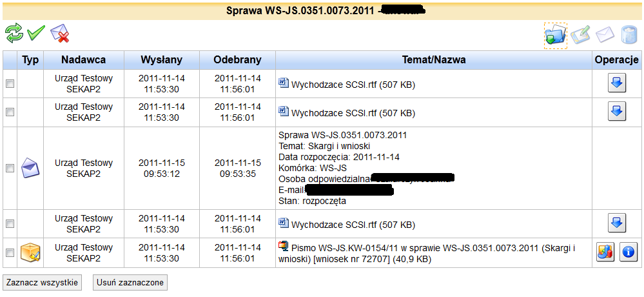Click the greyed envelope toolbar icon
Screen dimensions: 644x297
pos(605,35)
